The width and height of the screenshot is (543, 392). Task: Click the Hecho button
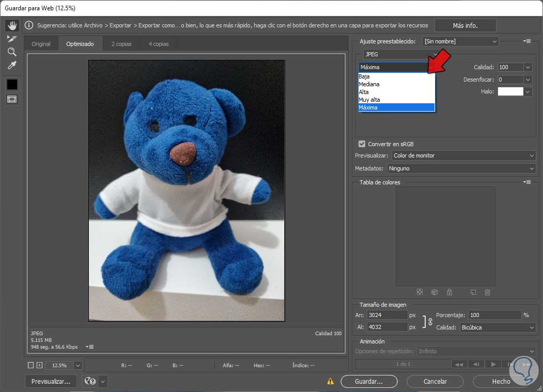tap(501, 381)
